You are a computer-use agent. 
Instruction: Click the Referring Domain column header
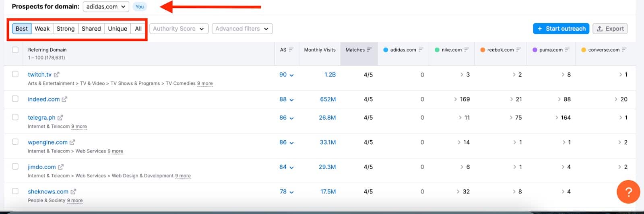pyautogui.click(x=47, y=50)
